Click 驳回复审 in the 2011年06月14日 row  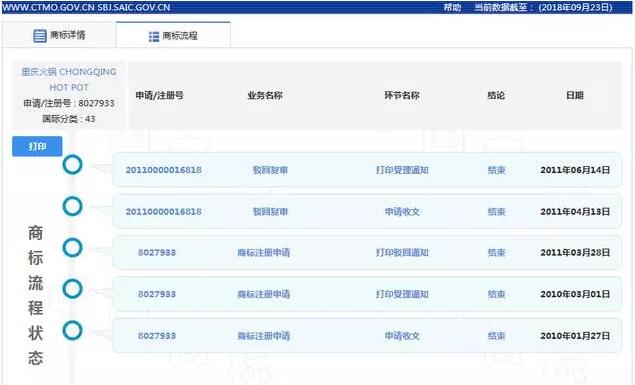270,170
